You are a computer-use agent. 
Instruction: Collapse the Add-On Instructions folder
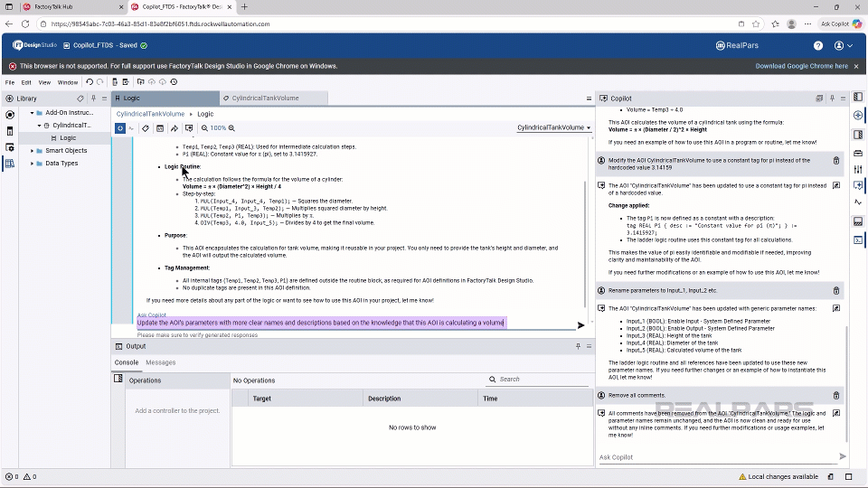click(33, 113)
